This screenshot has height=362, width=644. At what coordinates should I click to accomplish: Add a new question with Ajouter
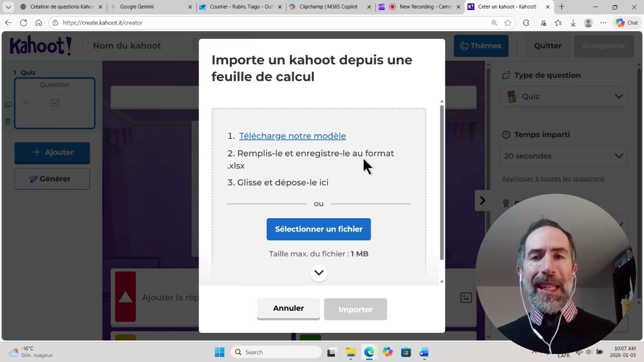52,152
